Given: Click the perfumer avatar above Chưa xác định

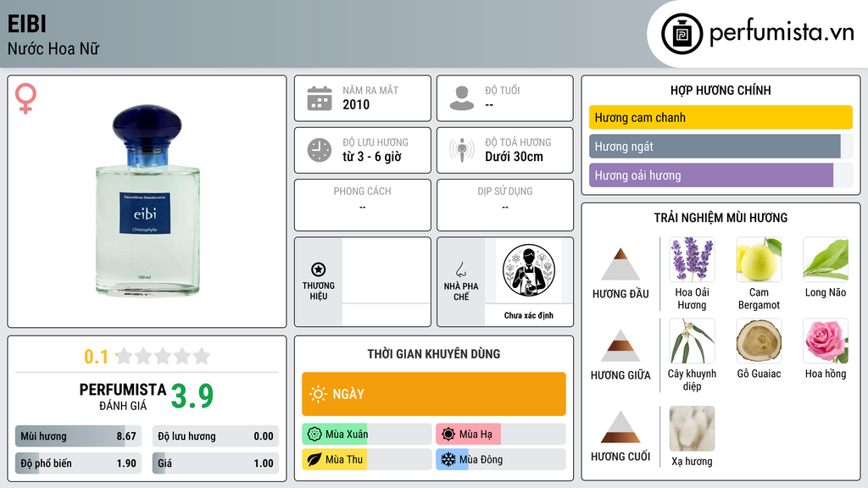Looking at the screenshot, I should 529,270.
